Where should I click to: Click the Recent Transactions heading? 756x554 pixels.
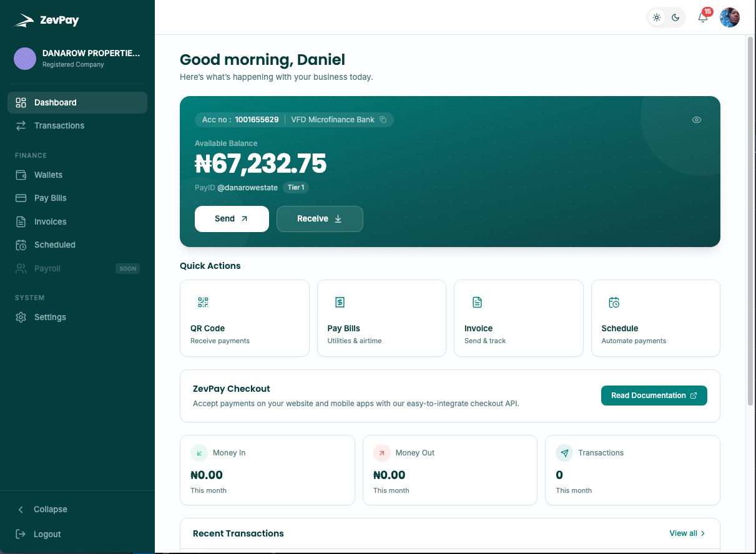point(238,533)
